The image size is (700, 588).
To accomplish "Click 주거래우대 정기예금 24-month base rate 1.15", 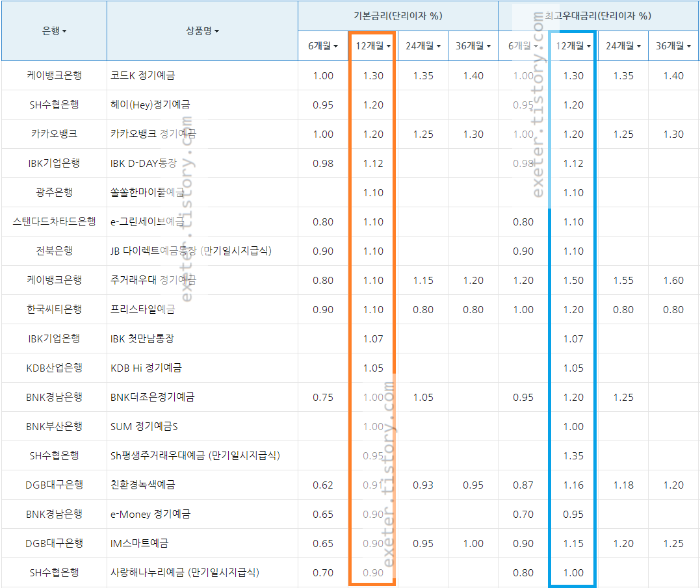I will point(422,281).
